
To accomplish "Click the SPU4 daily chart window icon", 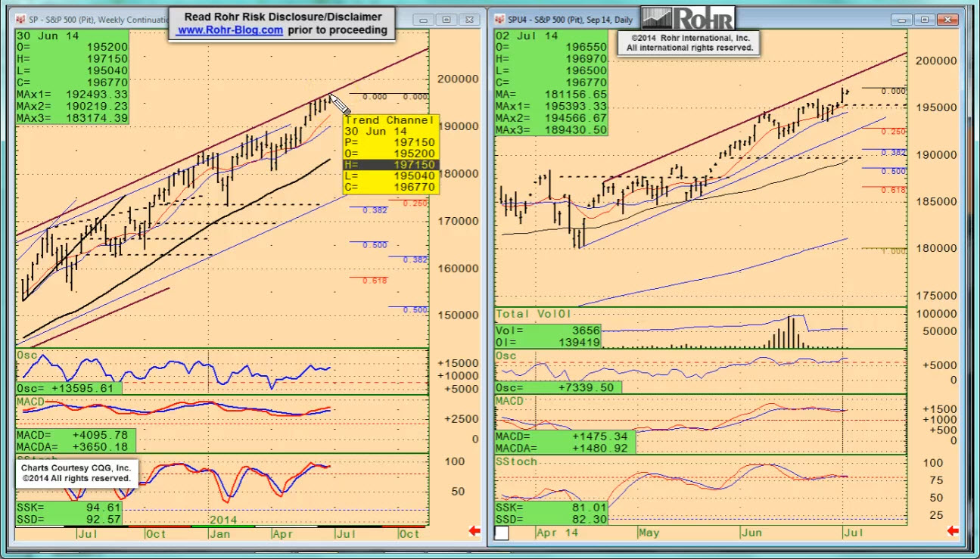I will tap(501, 19).
